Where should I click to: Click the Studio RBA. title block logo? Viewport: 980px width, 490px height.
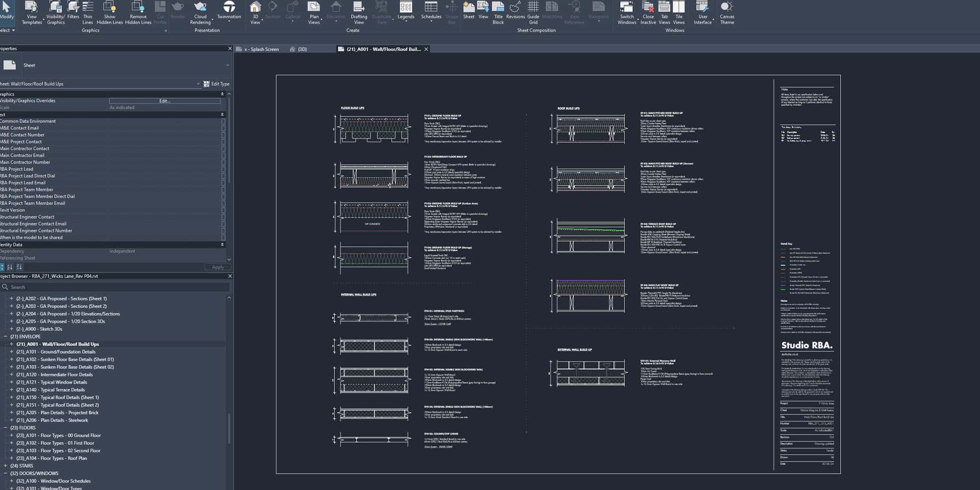(807, 345)
